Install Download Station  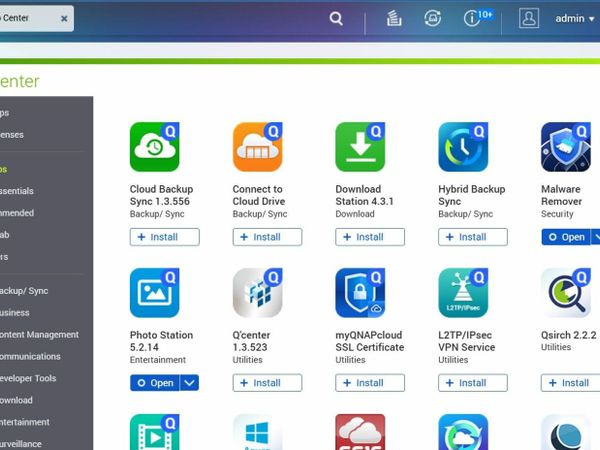[370, 237]
